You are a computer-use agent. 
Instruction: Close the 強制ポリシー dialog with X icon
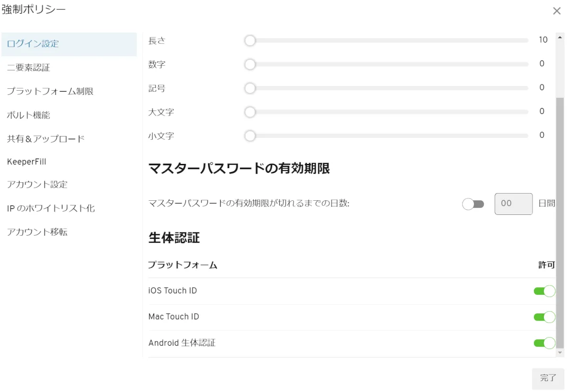(x=557, y=11)
